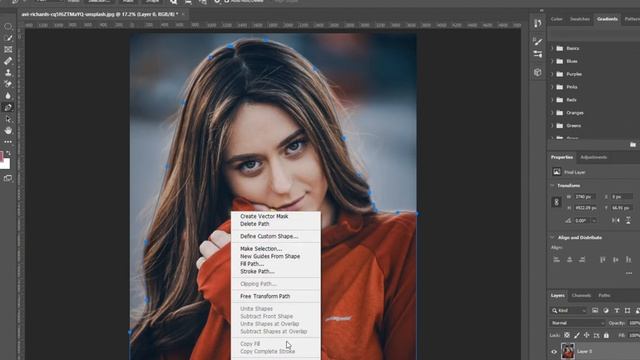Toggle type layer filter in Layers panel
Image resolution: width=640 pixels, height=360 pixels.
pyautogui.click(x=617, y=311)
